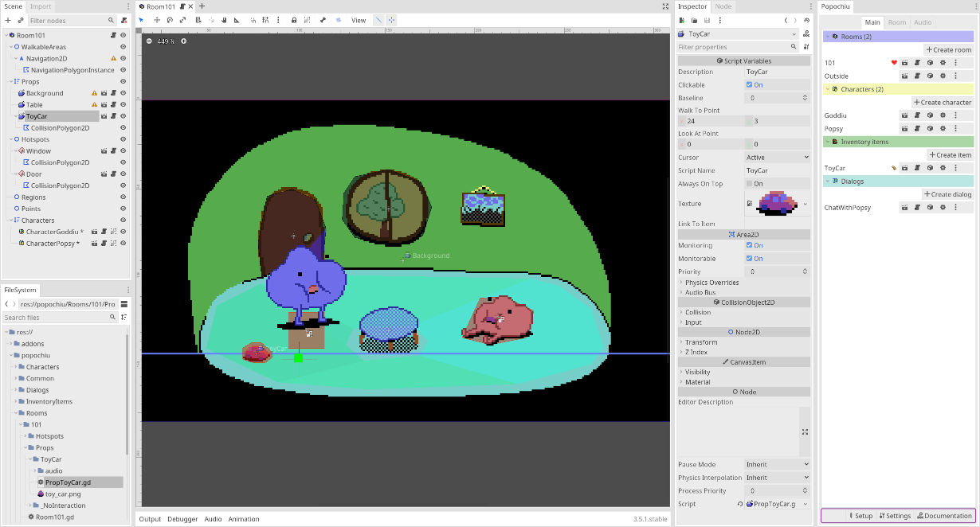Image resolution: width=980 pixels, height=527 pixels.
Task: Select the Rotate mode tool
Action: pyautogui.click(x=169, y=20)
